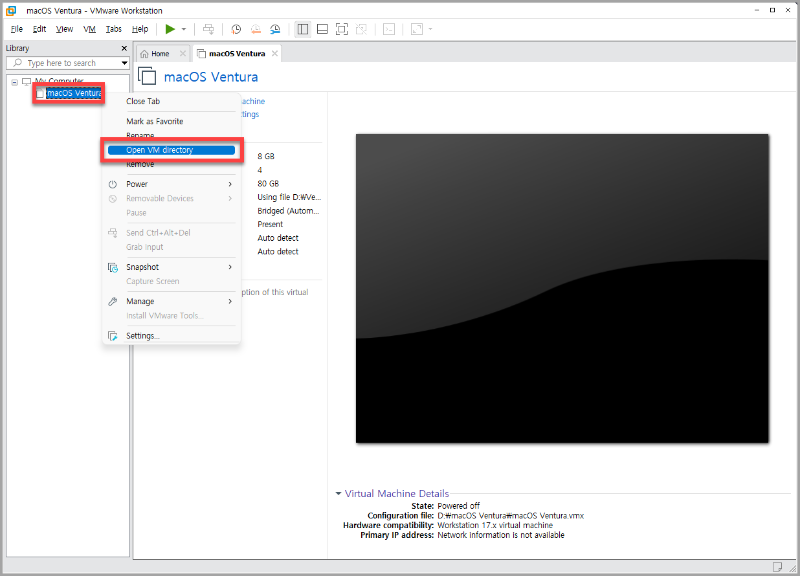Image resolution: width=800 pixels, height=576 pixels.
Task: Click the VMware Workstation title bar logo
Action: point(11,11)
